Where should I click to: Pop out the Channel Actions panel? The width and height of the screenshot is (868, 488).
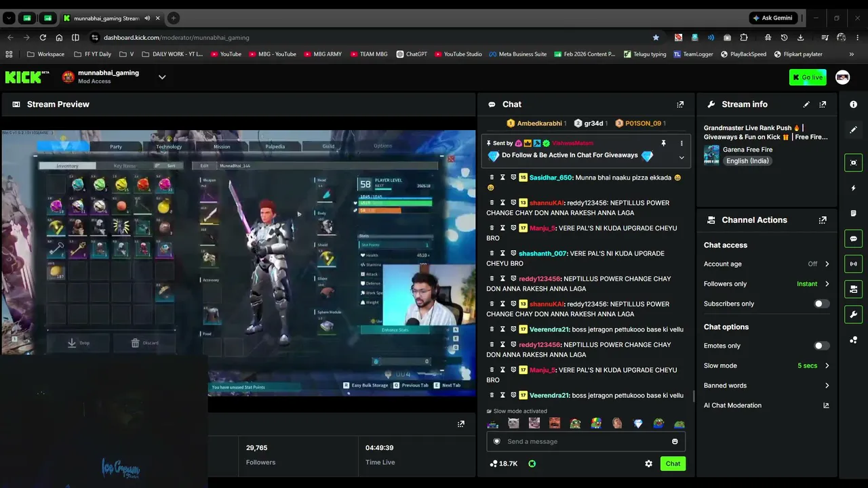pos(823,220)
